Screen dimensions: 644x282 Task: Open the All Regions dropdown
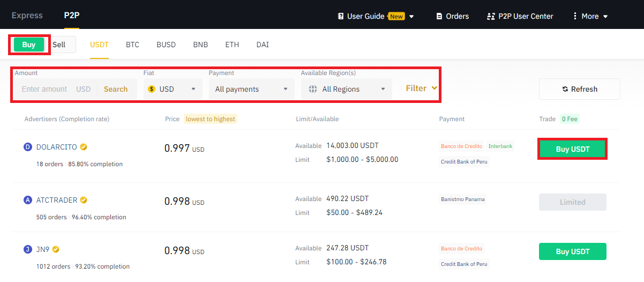point(346,89)
